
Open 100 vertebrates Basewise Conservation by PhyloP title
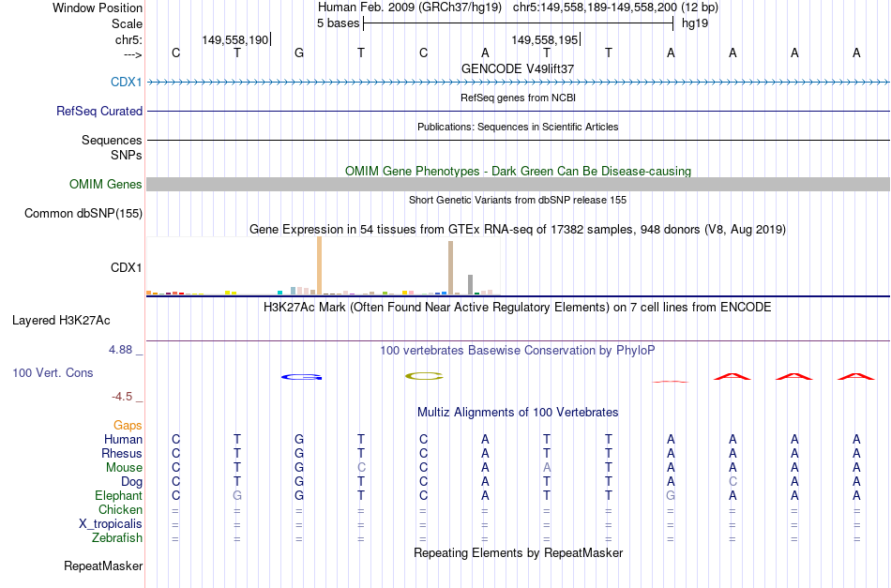tap(518, 351)
